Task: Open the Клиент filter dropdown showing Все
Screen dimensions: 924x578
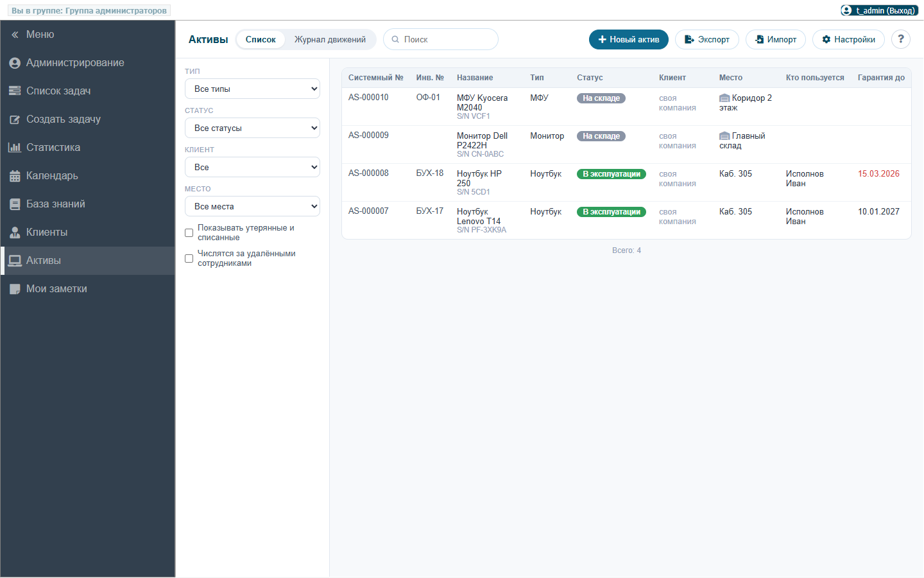Action: (x=252, y=167)
